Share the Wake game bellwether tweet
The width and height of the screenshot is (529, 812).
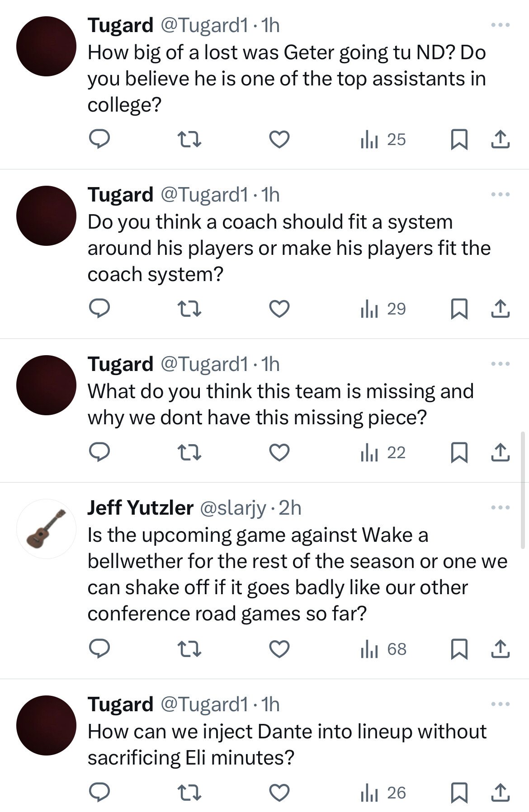pos(500,649)
